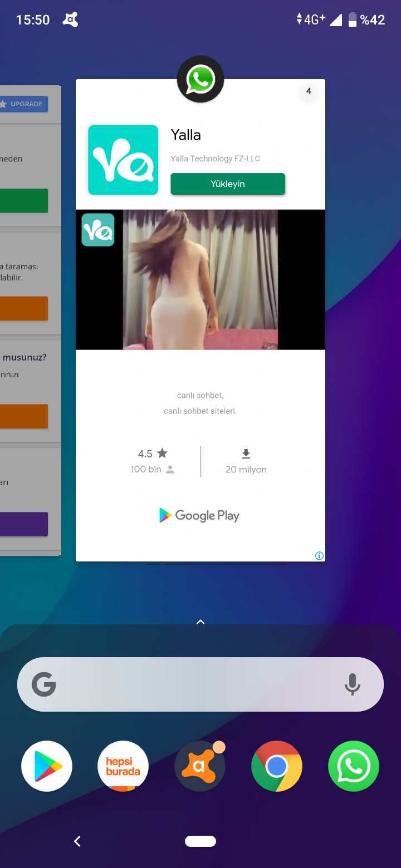Image resolution: width=401 pixels, height=868 pixels.
Task: Tap the small Yalla logo on the video
Action: pyautogui.click(x=98, y=230)
